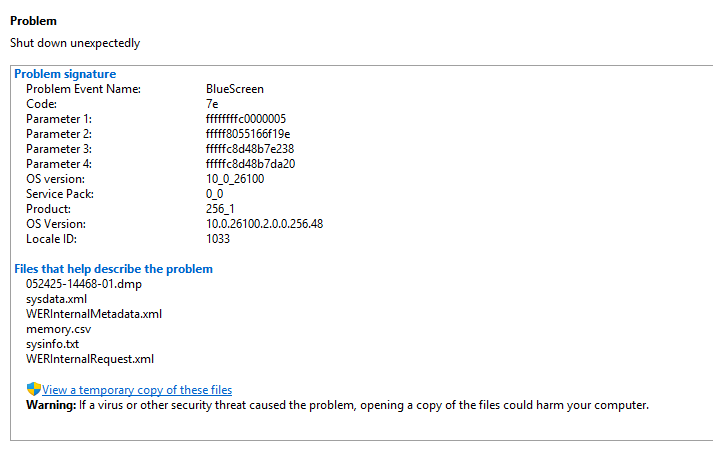Image resolution: width=713 pixels, height=450 pixels.
Task: Click WERInternalRequest.xml in the file list
Action: coord(90,359)
